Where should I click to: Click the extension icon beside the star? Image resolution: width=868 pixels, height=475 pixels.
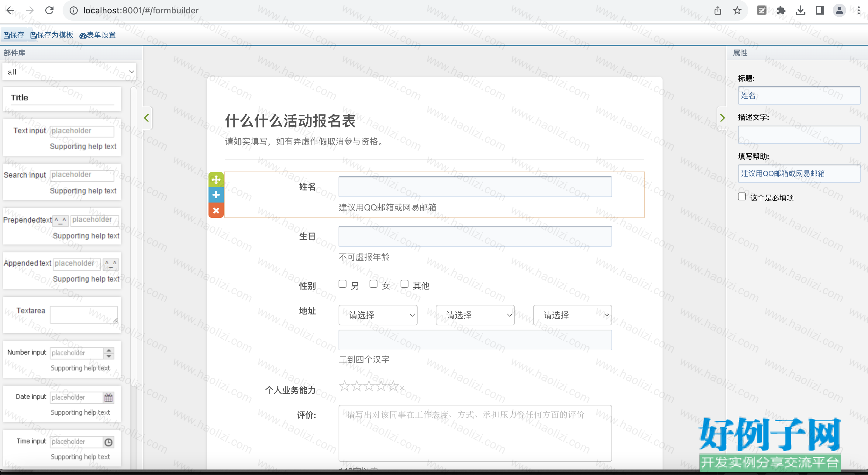pos(762,10)
